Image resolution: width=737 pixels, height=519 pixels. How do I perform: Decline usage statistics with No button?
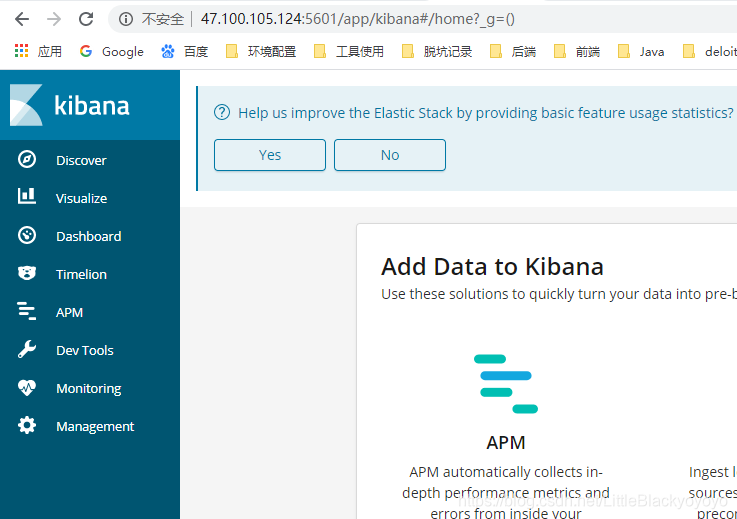(x=389, y=155)
